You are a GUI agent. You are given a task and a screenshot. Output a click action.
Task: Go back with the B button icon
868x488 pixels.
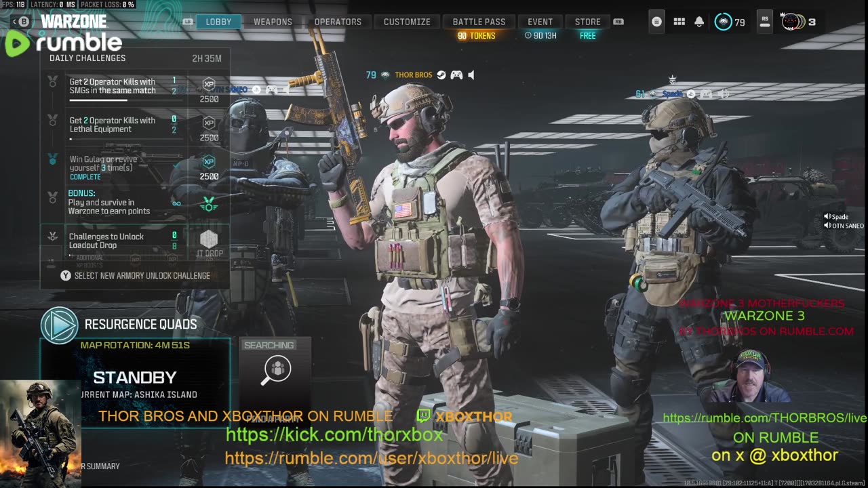coord(24,22)
